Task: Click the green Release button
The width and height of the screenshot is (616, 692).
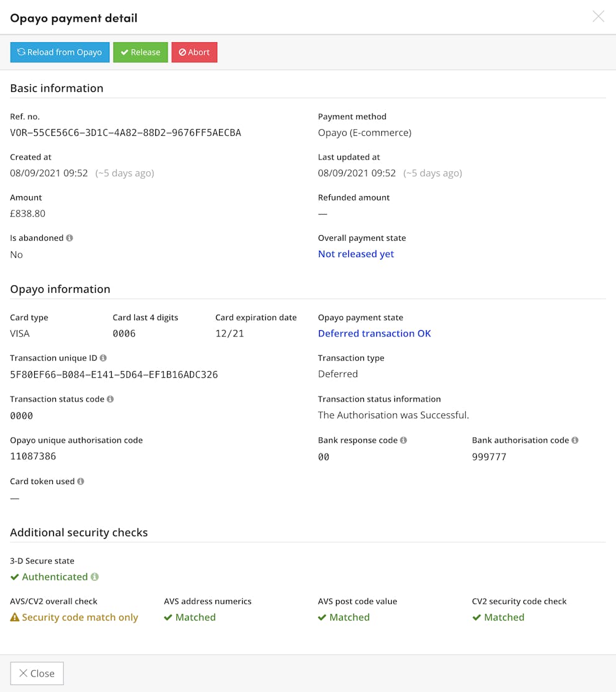Action: click(x=140, y=52)
